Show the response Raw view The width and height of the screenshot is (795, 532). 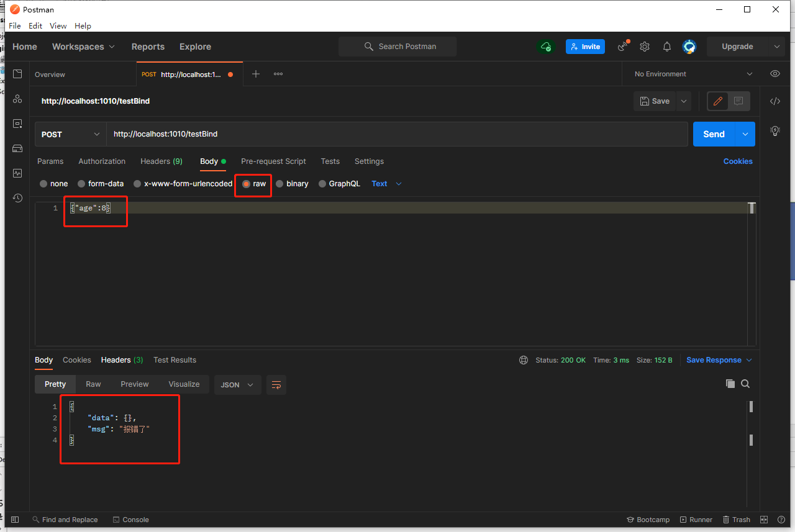point(93,384)
